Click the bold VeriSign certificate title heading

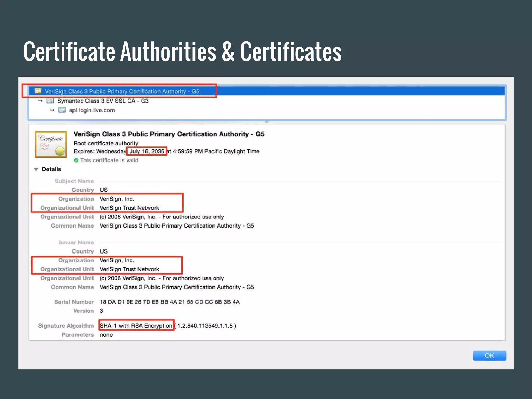click(x=169, y=134)
